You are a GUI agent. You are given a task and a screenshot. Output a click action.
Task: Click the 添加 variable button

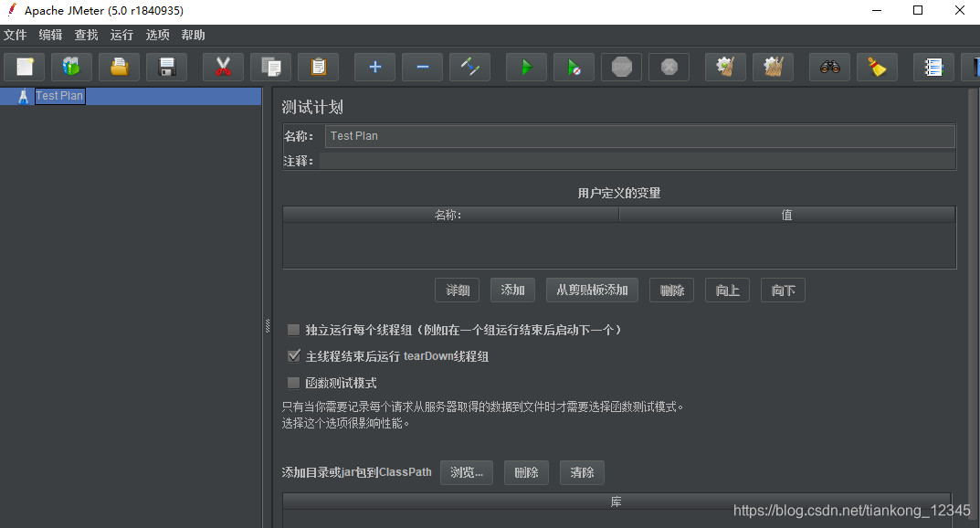click(x=512, y=290)
